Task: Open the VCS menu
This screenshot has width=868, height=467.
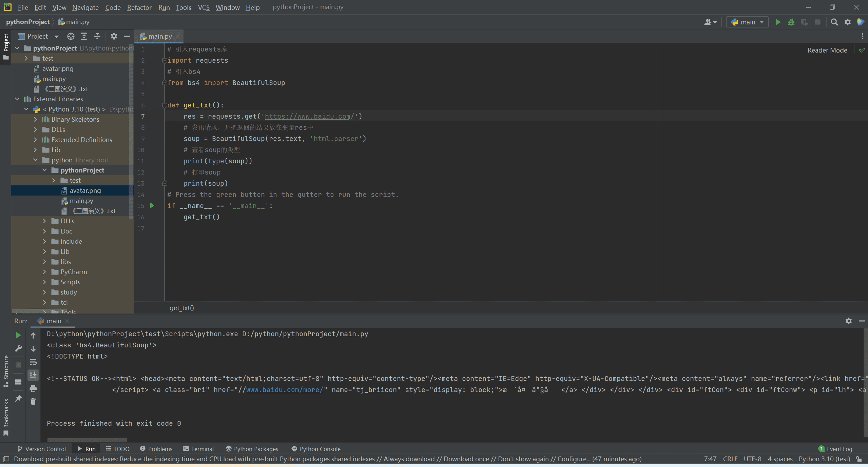Action: pos(204,7)
